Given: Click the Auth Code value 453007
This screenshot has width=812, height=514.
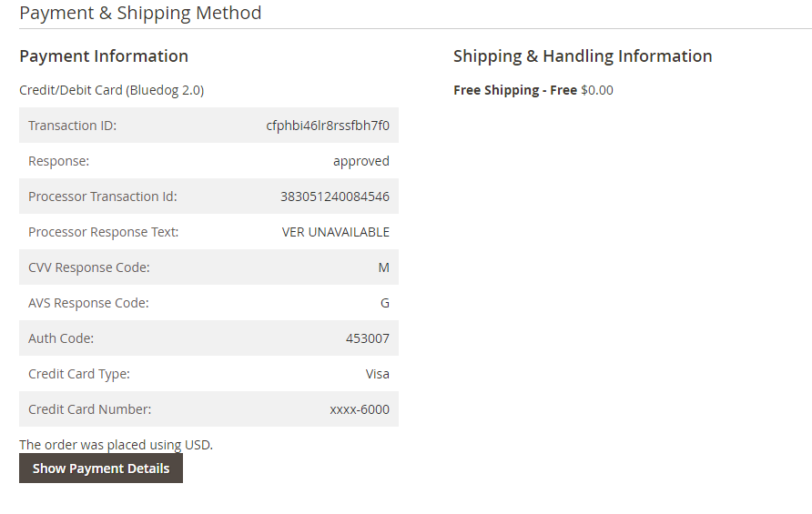Looking at the screenshot, I should [x=368, y=338].
